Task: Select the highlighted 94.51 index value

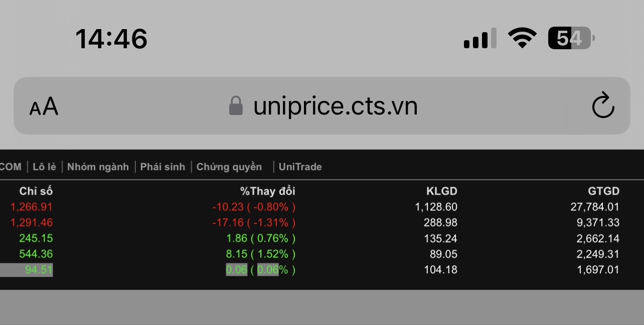Action: (x=39, y=270)
